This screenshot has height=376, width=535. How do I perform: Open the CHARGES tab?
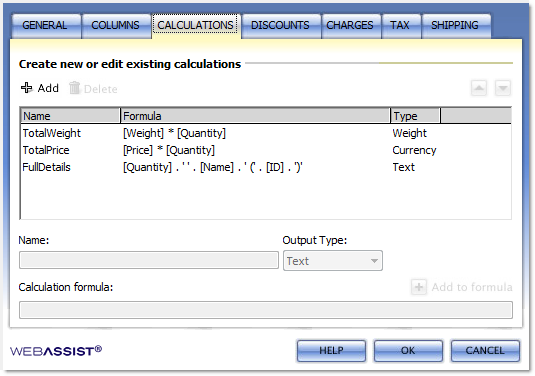[350, 26]
